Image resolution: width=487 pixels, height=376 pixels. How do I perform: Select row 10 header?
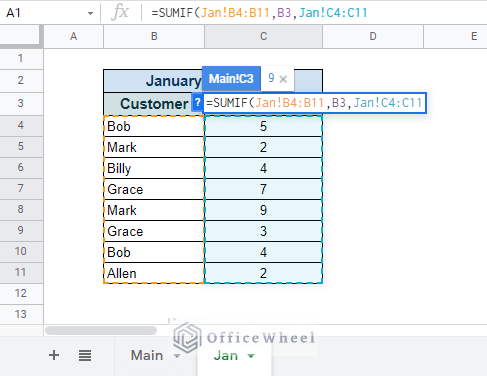point(21,252)
